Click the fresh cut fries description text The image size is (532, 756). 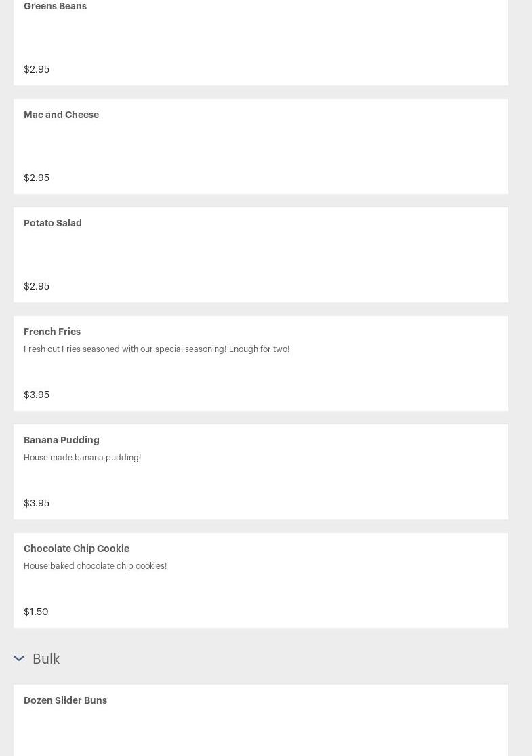point(157,349)
